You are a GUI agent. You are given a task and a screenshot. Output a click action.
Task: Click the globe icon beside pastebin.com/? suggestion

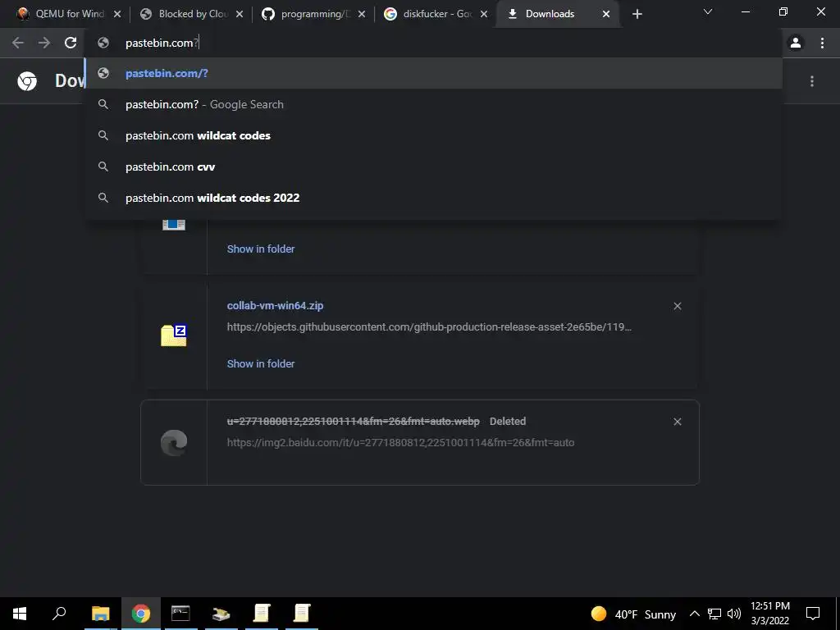(x=103, y=73)
